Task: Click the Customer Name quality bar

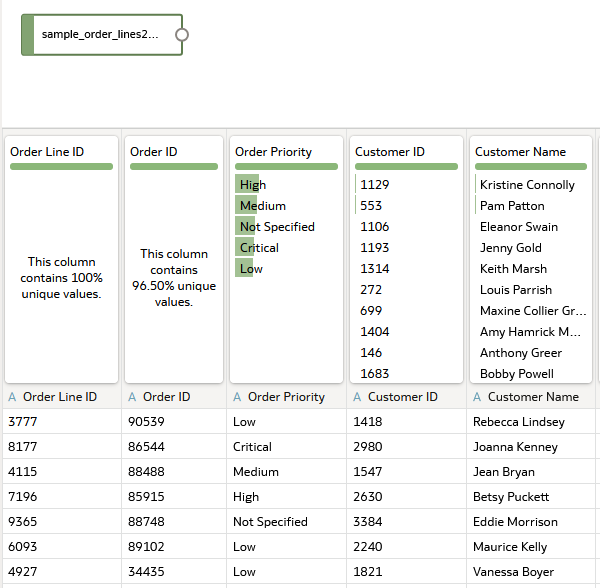Action: tap(531, 166)
